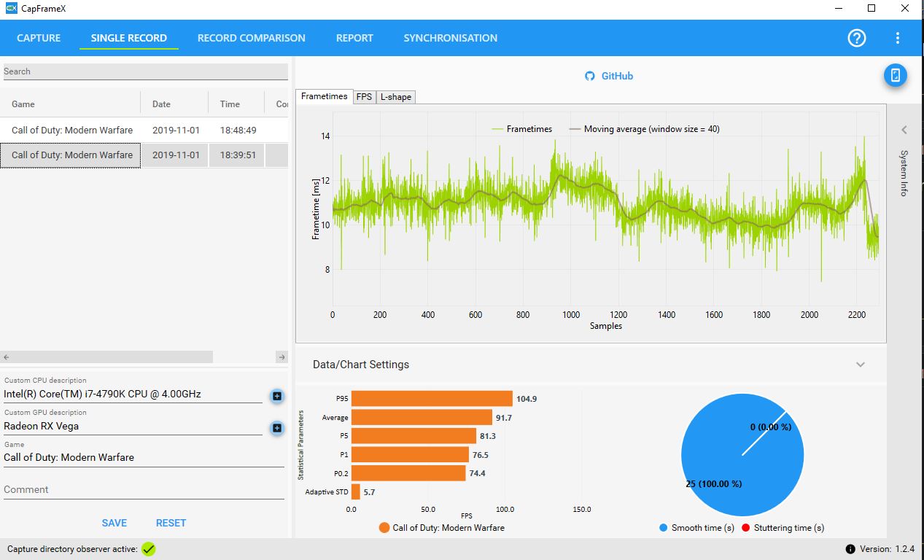Switch to the FPS chart tab

click(364, 97)
